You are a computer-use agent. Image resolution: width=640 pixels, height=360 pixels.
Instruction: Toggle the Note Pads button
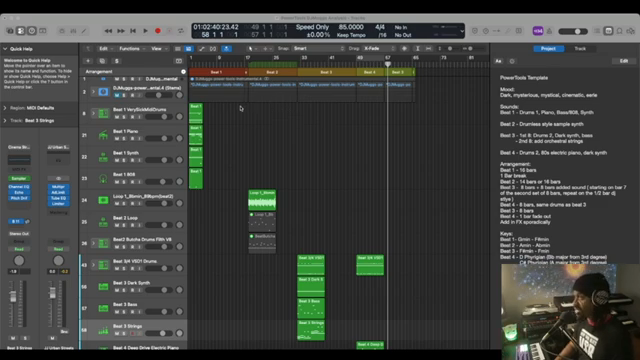point(608,31)
